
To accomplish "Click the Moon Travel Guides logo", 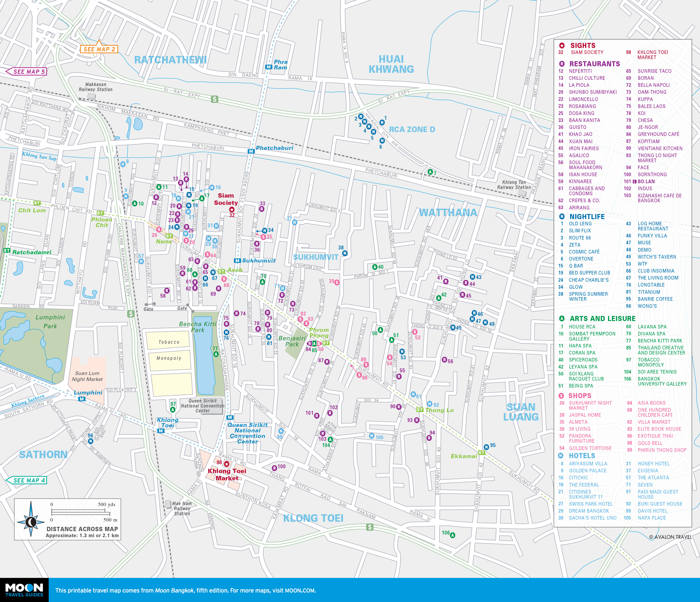I will (x=24, y=590).
